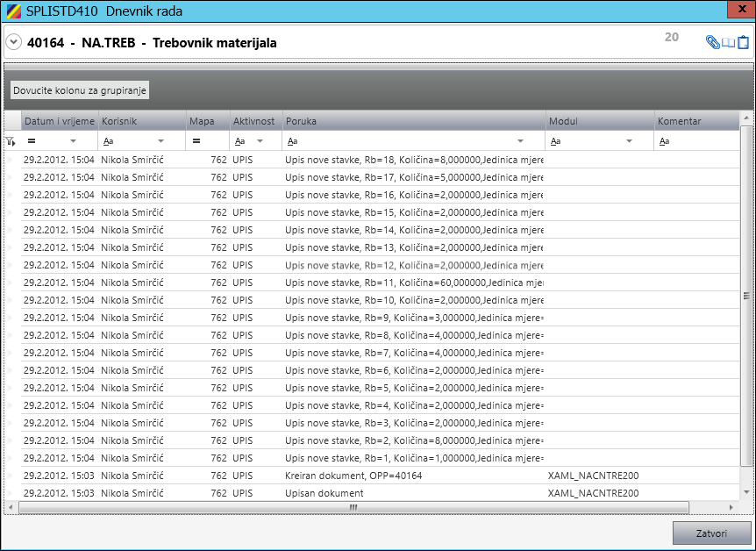This screenshot has height=551, width=756.
Task: Click the Aa operator icon under Aktivnost
Action: click(x=239, y=141)
